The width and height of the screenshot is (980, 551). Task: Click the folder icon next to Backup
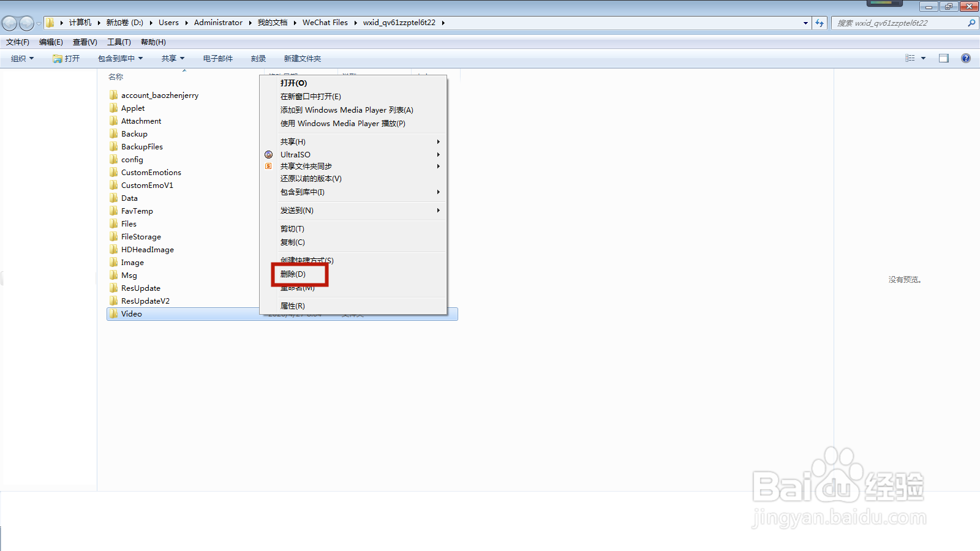point(113,133)
